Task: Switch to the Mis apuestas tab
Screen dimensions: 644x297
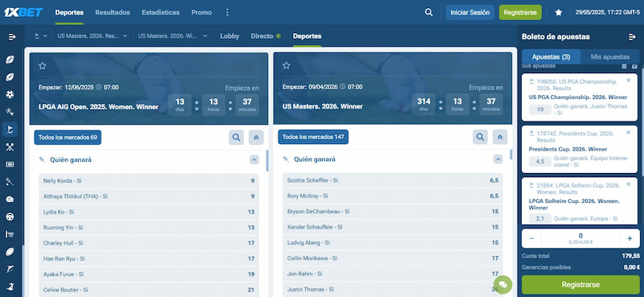Action: pyautogui.click(x=610, y=56)
